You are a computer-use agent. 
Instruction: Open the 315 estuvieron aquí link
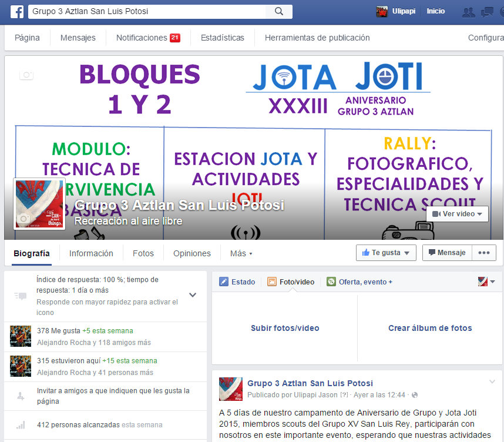(69, 361)
